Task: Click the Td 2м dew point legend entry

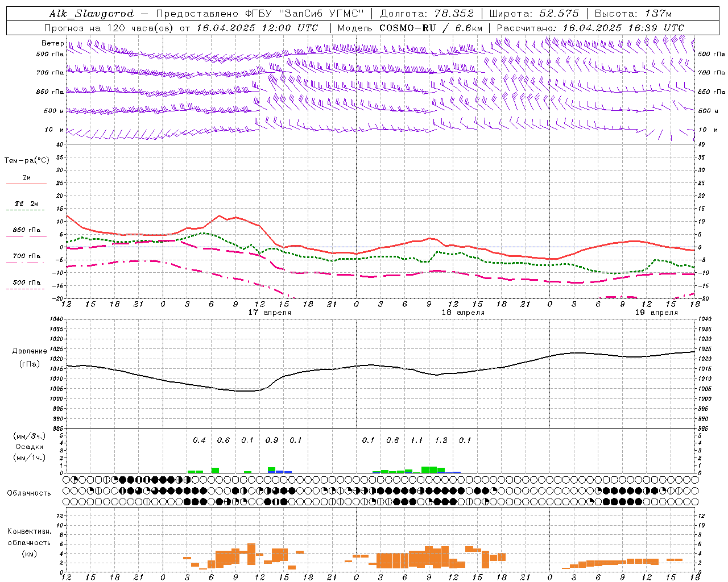Action: [26, 203]
